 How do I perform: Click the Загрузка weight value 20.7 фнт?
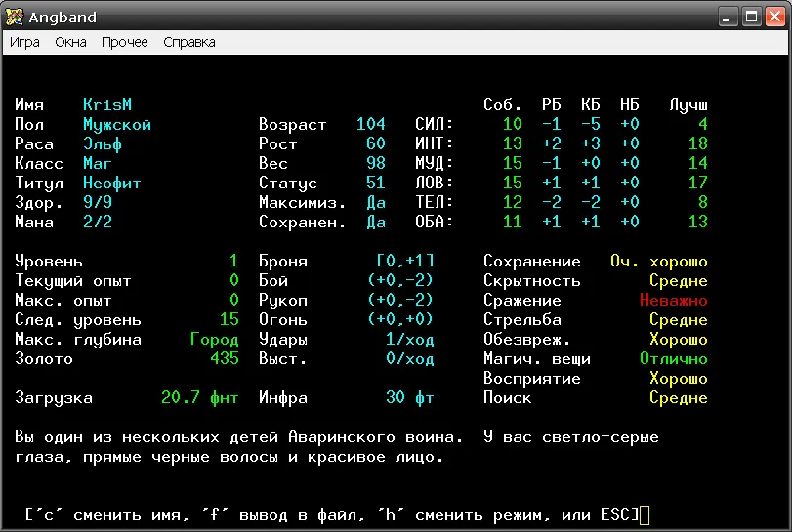click(x=200, y=397)
